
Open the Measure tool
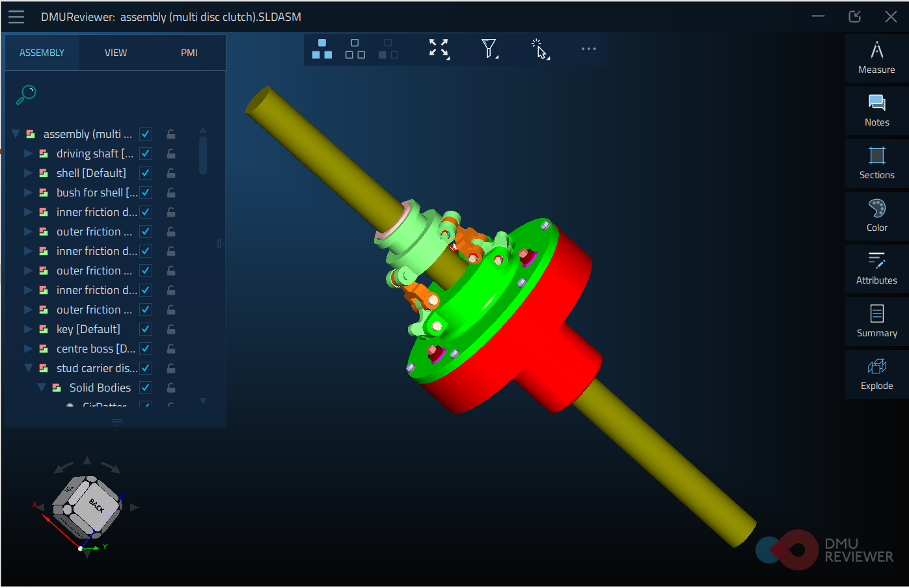coord(876,58)
